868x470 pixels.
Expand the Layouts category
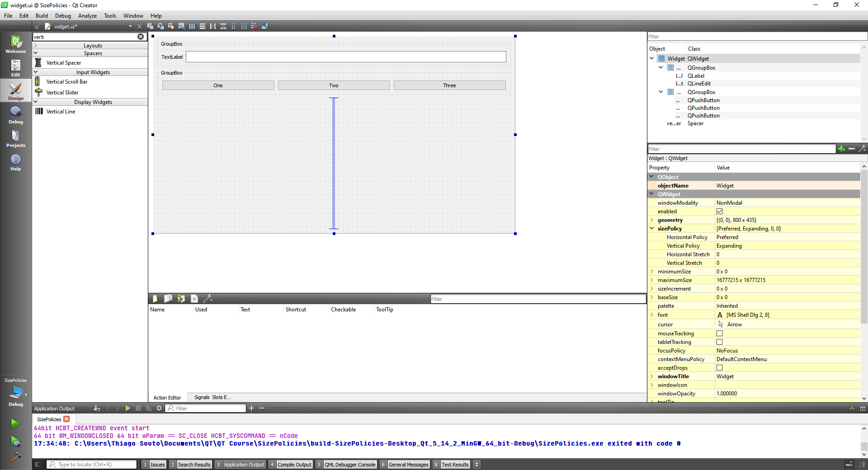35,46
